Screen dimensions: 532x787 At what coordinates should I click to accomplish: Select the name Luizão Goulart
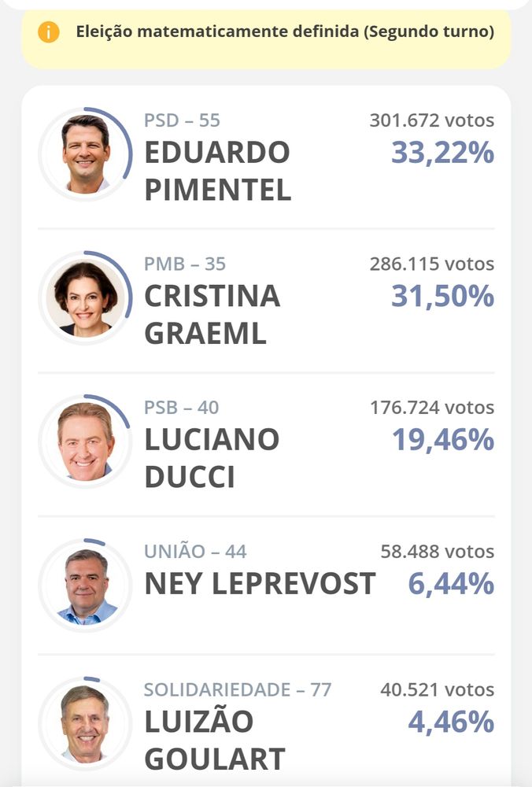coord(215,741)
